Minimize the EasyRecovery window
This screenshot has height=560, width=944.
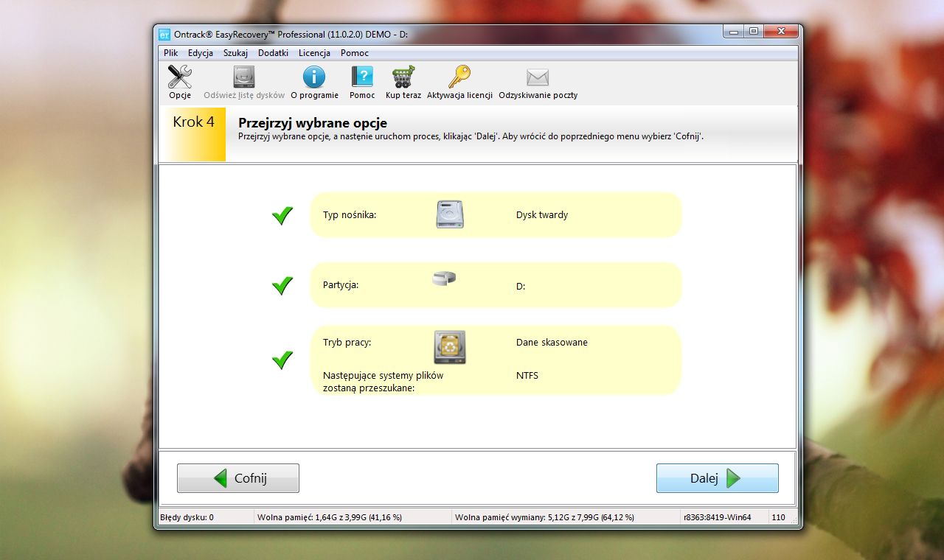pos(732,32)
